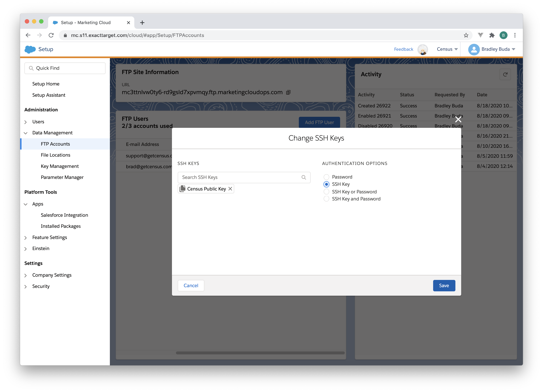
Task: Remove the Census Public Key chip
Action: pos(230,189)
